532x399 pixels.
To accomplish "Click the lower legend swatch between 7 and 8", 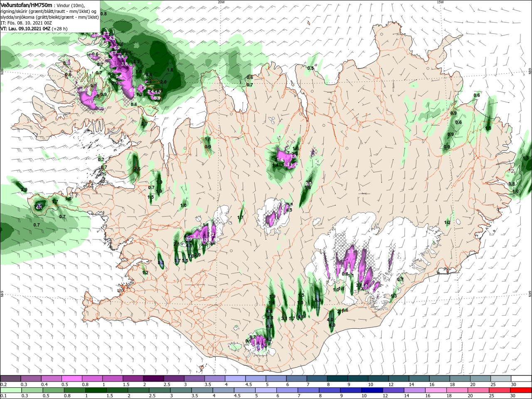I will [309, 390].
